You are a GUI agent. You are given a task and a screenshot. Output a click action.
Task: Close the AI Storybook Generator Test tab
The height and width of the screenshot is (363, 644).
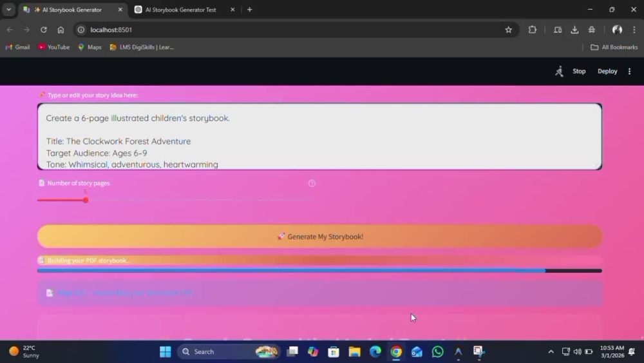click(x=232, y=10)
